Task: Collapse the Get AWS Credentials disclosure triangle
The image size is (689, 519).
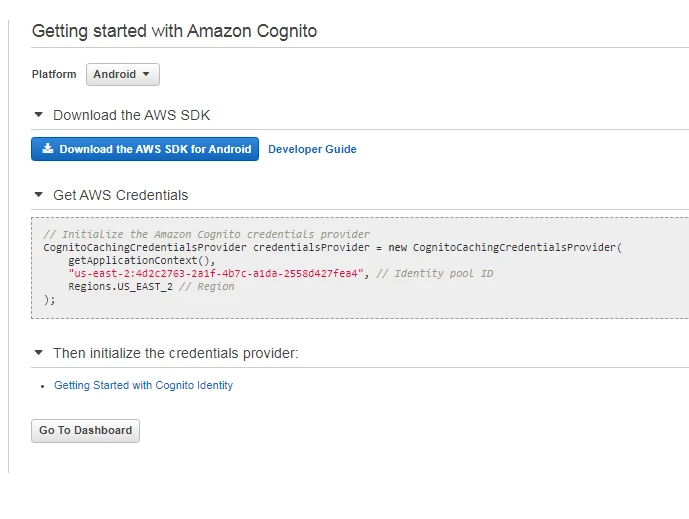Action: [39, 195]
